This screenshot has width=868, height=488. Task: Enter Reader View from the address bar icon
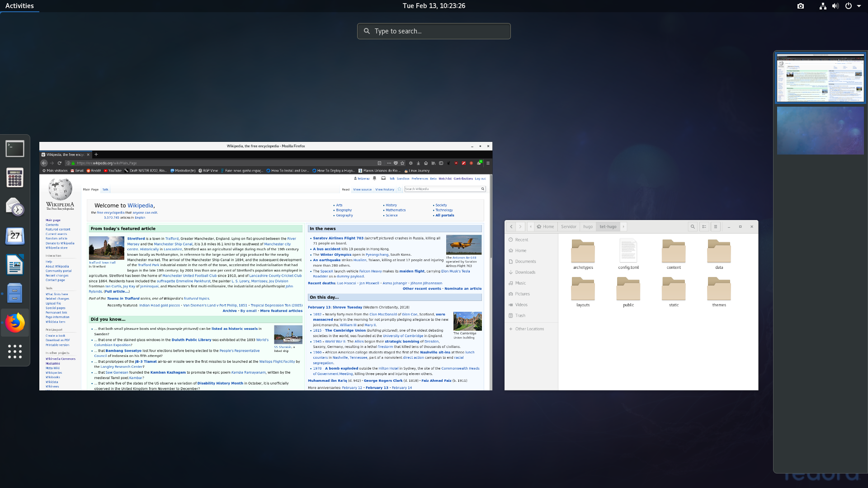coord(380,163)
